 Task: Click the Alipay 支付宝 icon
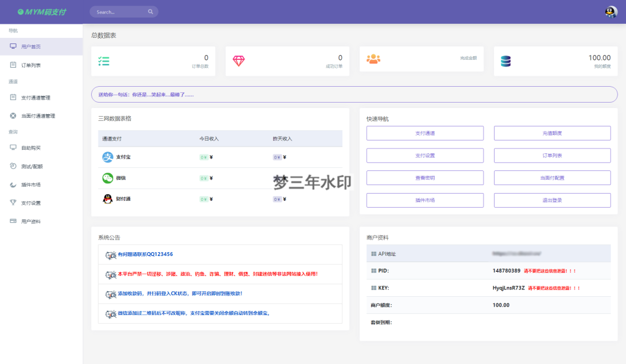click(108, 157)
